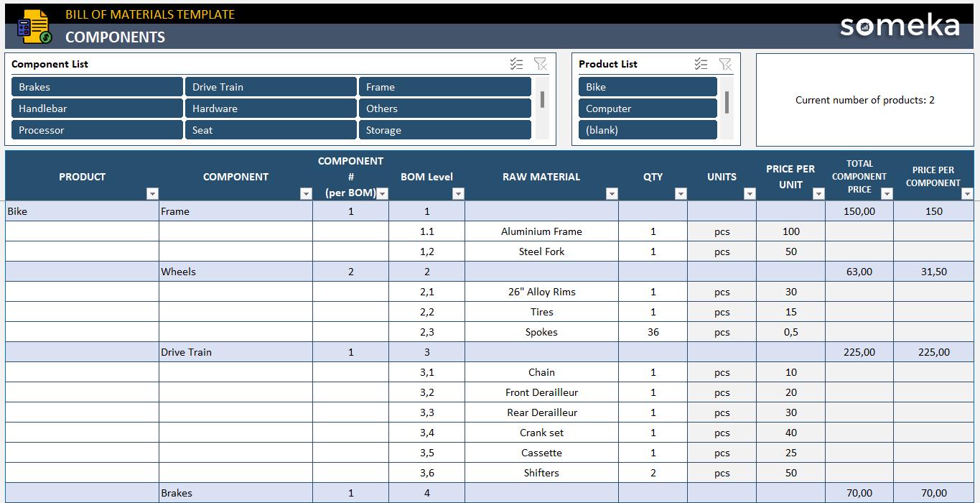Screen dimensions: 980x503
Task: Open the BOM Level column filter dropdown
Action: (x=458, y=193)
